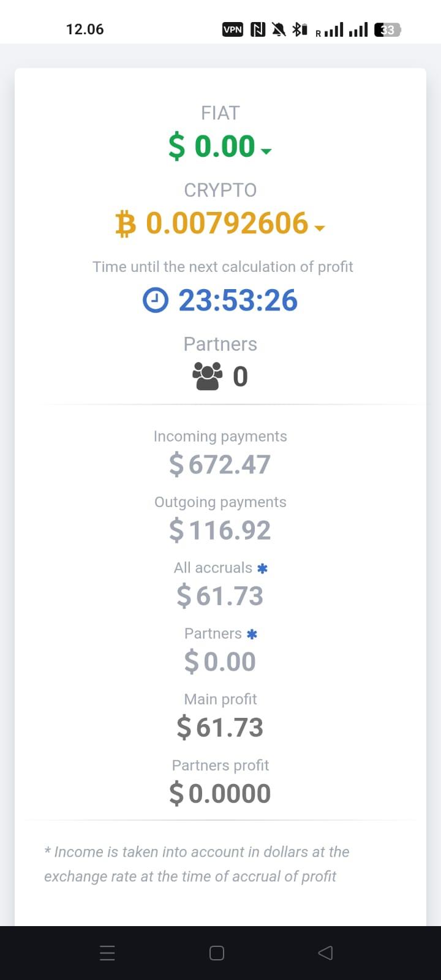This screenshot has height=980, width=441.
Task: Tap the asterisk beside All accruals
Action: click(263, 568)
